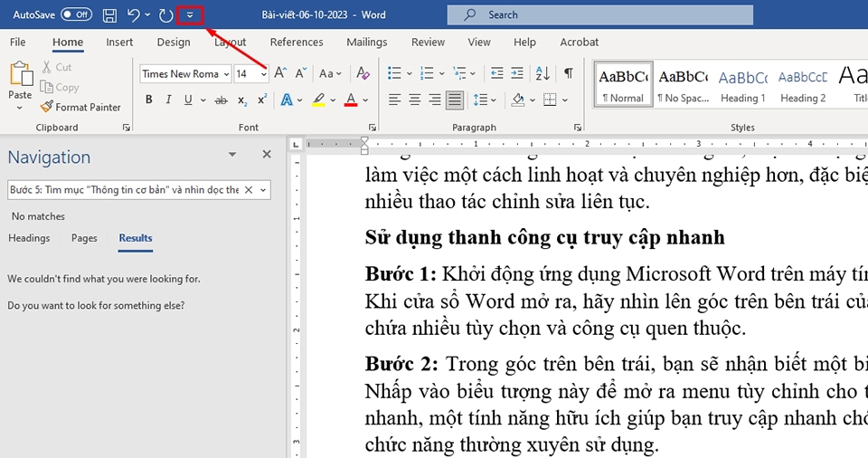The height and width of the screenshot is (458, 868).
Task: Toggle subscript formatting
Action: pos(242,100)
